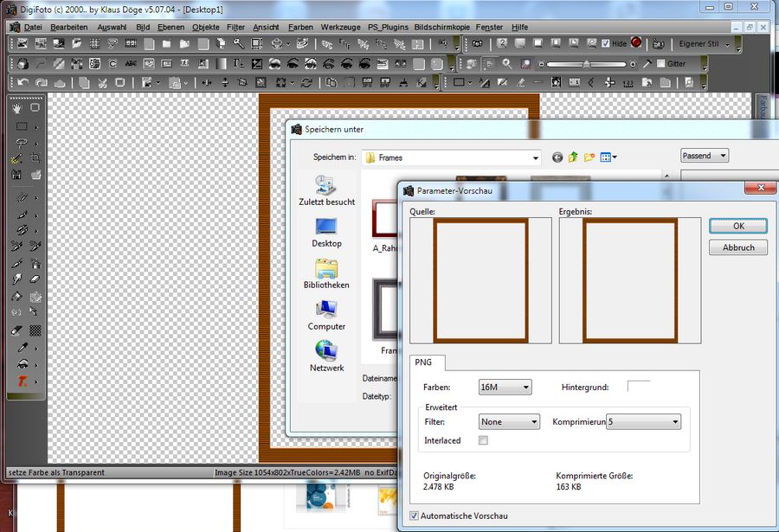
Task: Open the Werkzeuge menu
Action: pos(340,27)
